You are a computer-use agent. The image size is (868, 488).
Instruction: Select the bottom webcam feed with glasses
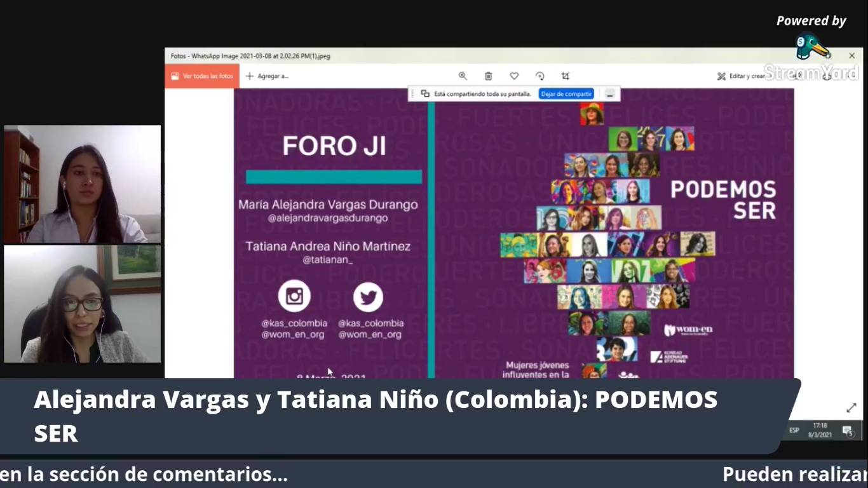pos(83,304)
